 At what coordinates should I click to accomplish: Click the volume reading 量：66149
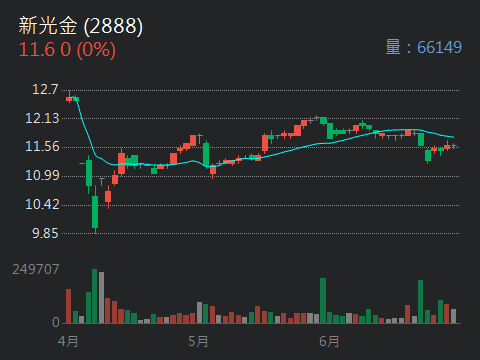point(423,47)
